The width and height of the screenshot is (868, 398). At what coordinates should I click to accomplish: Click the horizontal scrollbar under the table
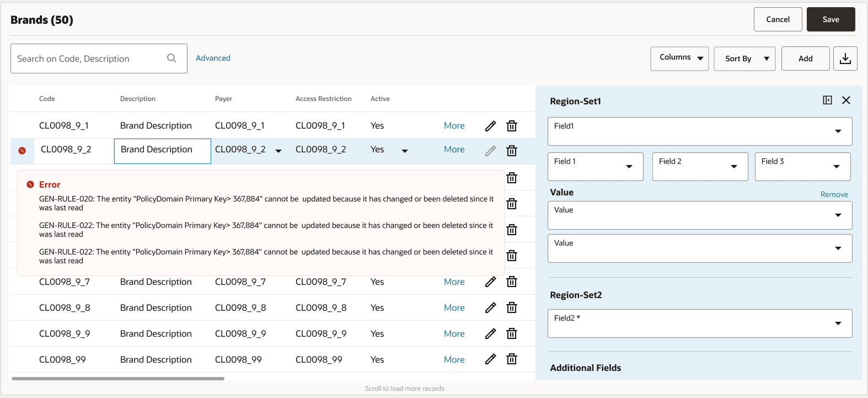pyautogui.click(x=118, y=379)
